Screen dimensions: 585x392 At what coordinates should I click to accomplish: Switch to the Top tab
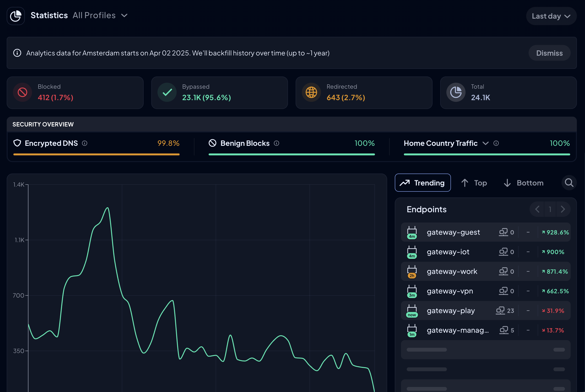coord(474,183)
